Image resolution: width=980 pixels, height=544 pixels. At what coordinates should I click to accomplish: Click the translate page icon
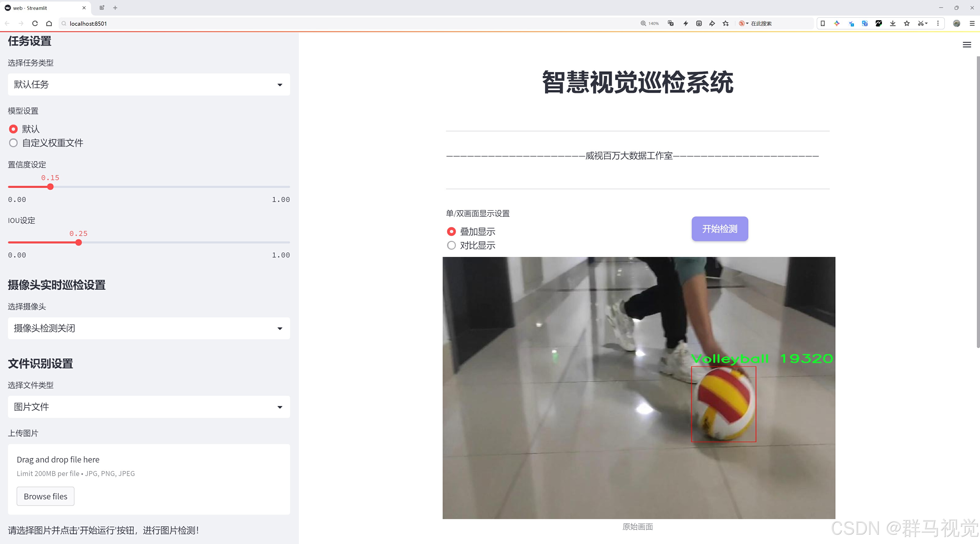coord(671,24)
